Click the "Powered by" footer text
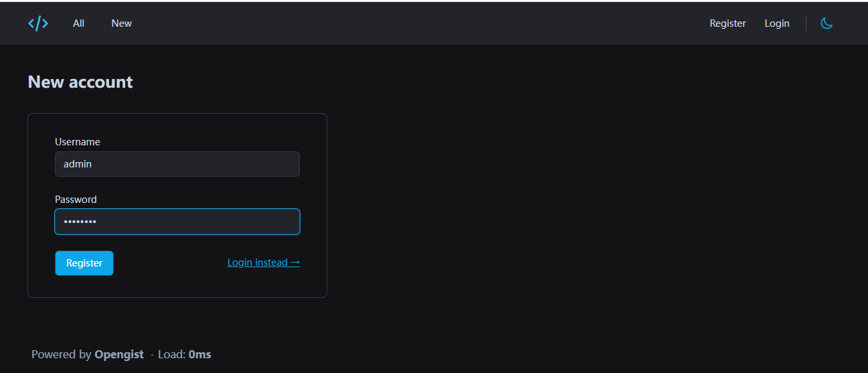 click(x=61, y=354)
